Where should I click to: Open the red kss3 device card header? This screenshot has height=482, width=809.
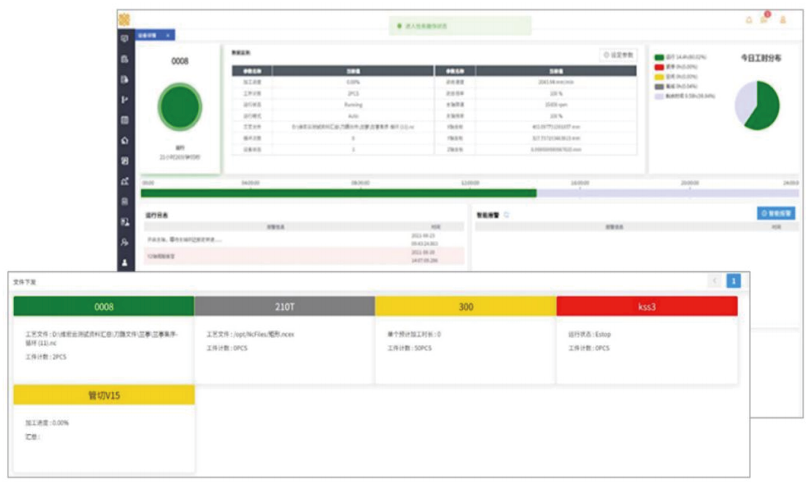647,307
